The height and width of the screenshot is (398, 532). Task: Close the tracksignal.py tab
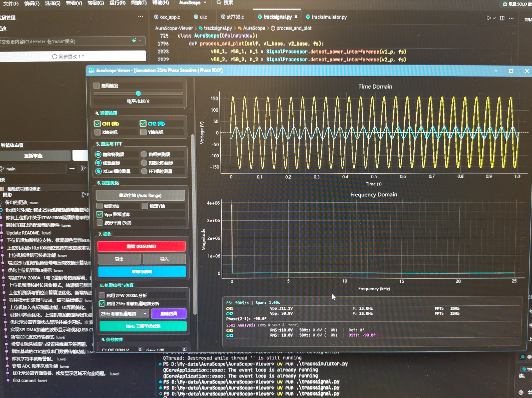(296, 17)
